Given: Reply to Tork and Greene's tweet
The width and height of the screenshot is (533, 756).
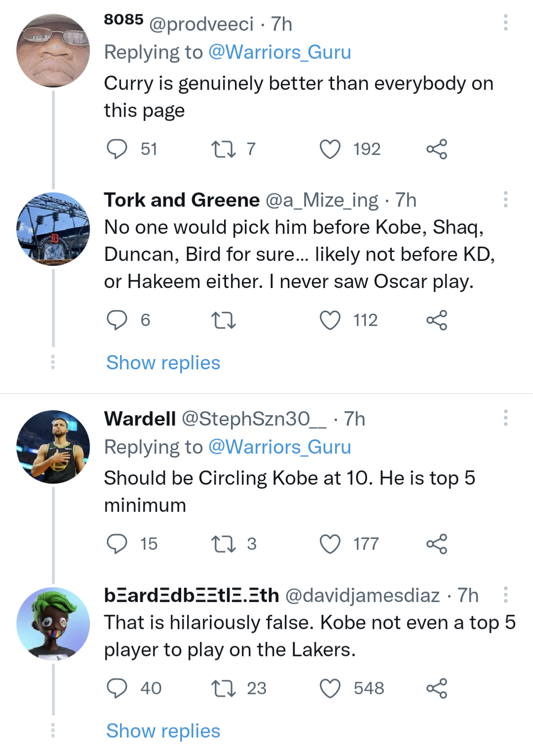Looking at the screenshot, I should point(117,320).
